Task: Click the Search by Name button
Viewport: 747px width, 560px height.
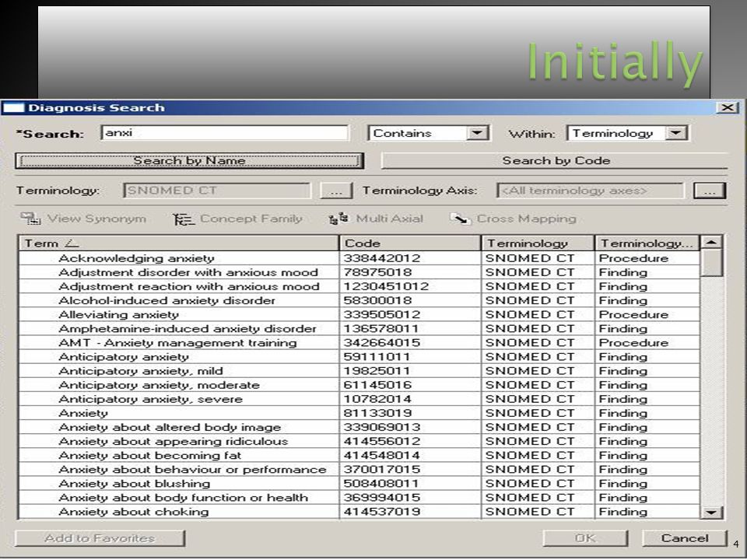Action: (x=189, y=160)
